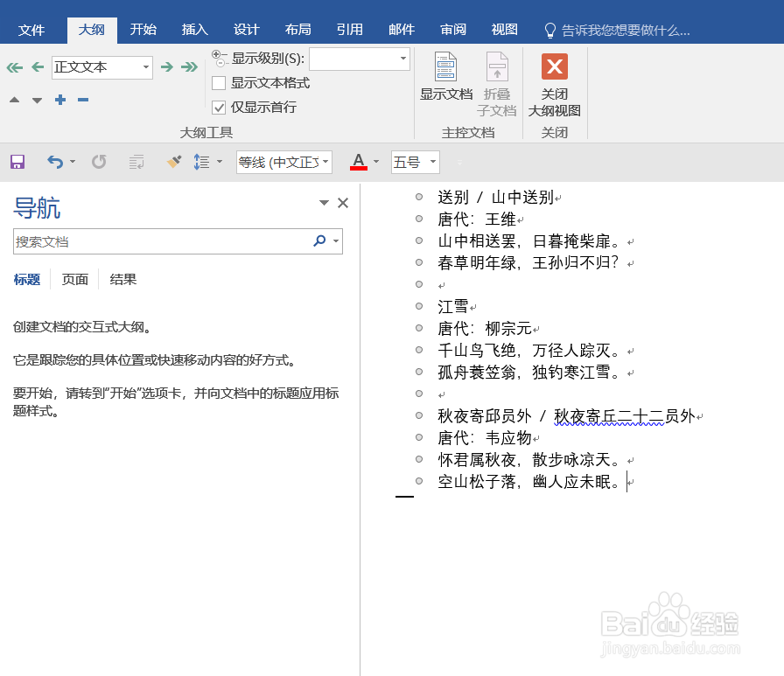Click the Save icon on quick access toolbar
Viewport: 784px width, 676px height.
pyautogui.click(x=16, y=162)
